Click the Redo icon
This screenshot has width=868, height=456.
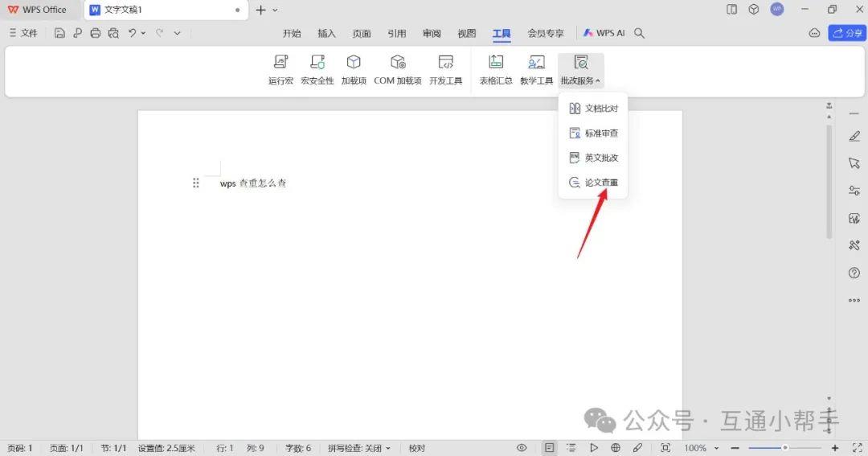coord(159,33)
